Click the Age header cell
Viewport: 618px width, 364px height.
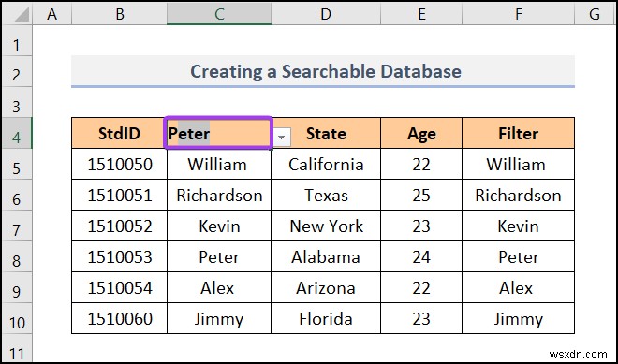click(421, 133)
